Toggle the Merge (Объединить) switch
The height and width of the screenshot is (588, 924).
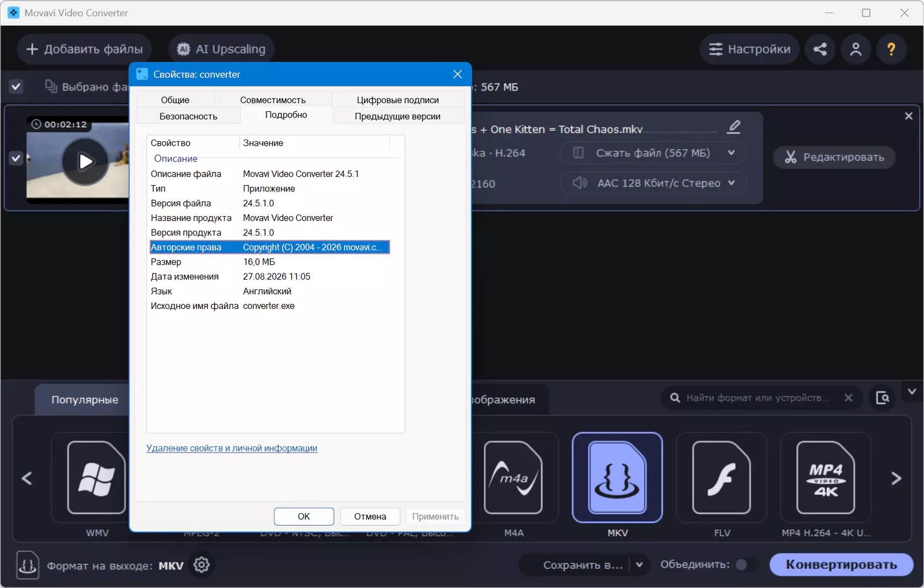point(747,564)
